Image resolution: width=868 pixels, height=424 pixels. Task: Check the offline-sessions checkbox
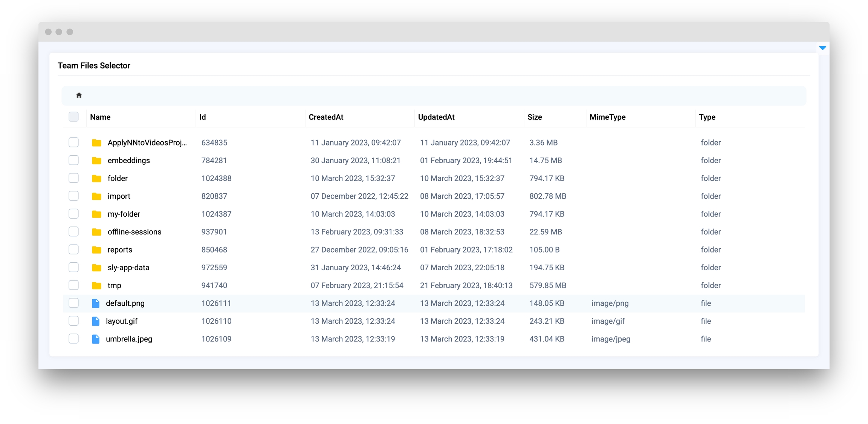click(73, 231)
